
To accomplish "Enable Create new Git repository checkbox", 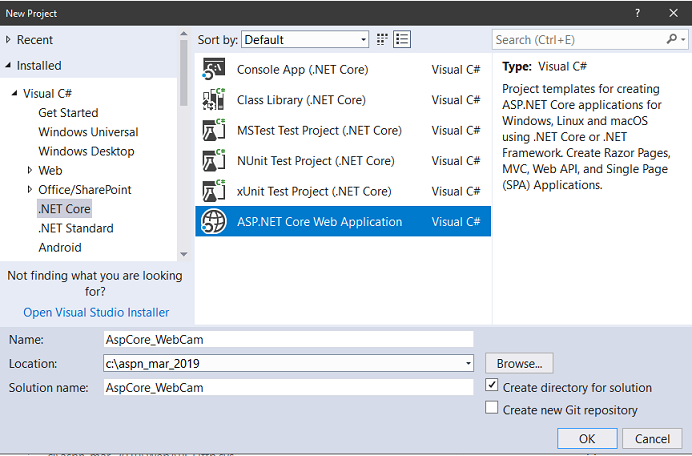I will 491,407.
